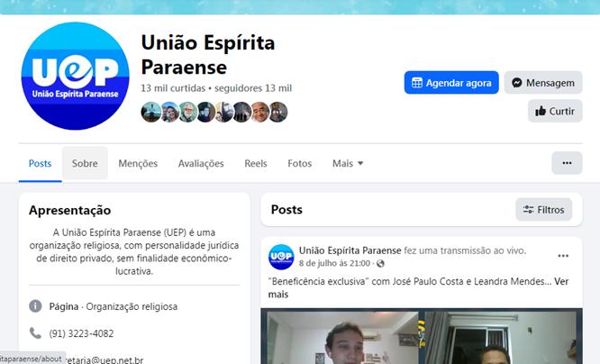The height and width of the screenshot is (364, 600).
Task: Click the phone icon beside (91) 3223-4082
Action: [x=35, y=333]
